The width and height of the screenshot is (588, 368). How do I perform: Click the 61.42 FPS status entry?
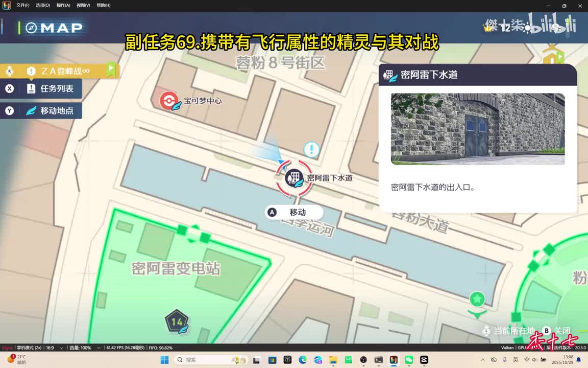click(x=125, y=348)
